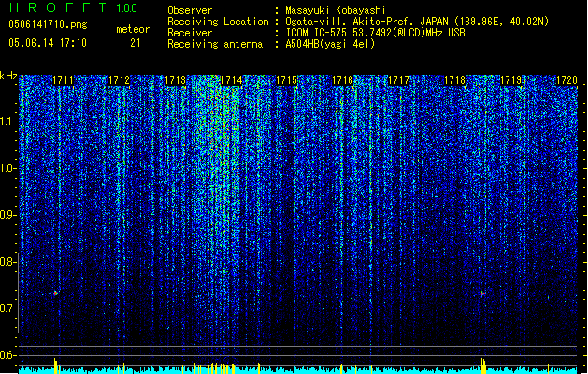Screen dimensions: 588x374
Task: Click the Observer label
Action: 190,10
